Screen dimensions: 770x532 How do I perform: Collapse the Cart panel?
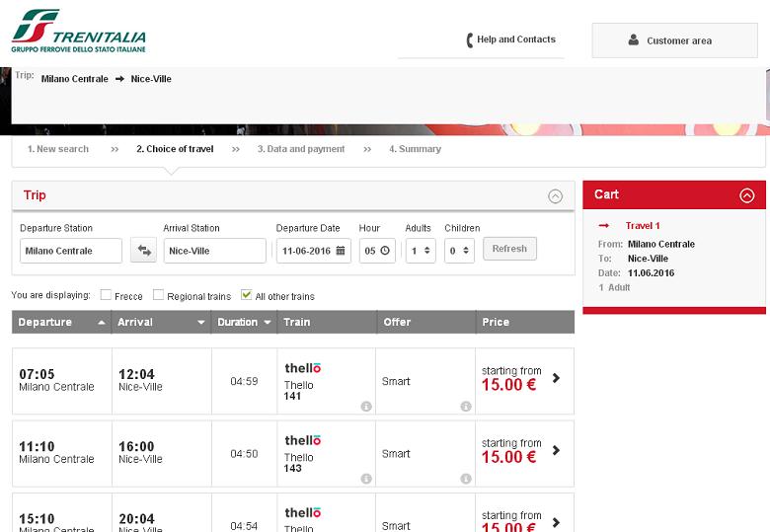747,195
